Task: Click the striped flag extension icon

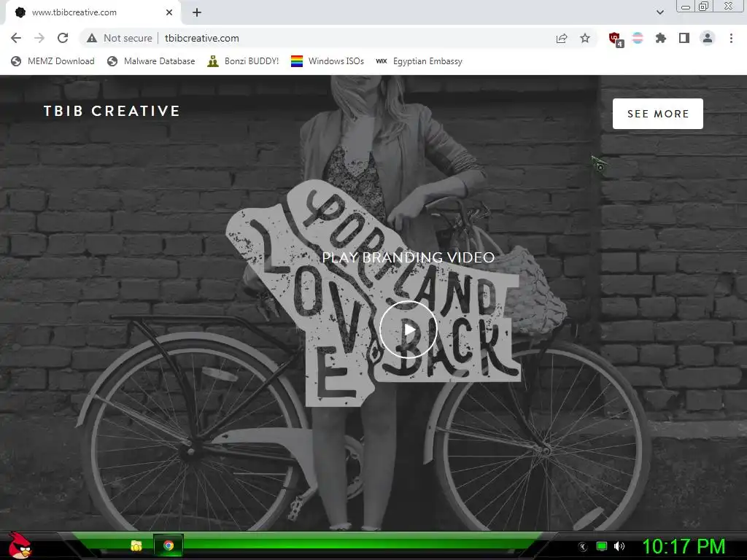Action: point(638,38)
